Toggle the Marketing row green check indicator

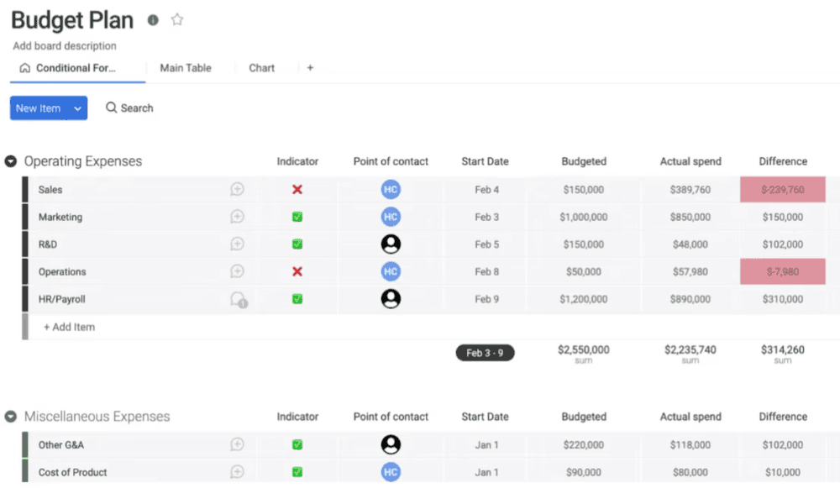click(x=297, y=217)
